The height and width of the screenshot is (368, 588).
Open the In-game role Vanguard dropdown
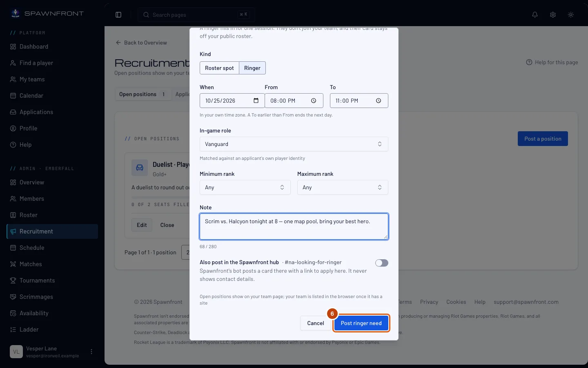[294, 144]
